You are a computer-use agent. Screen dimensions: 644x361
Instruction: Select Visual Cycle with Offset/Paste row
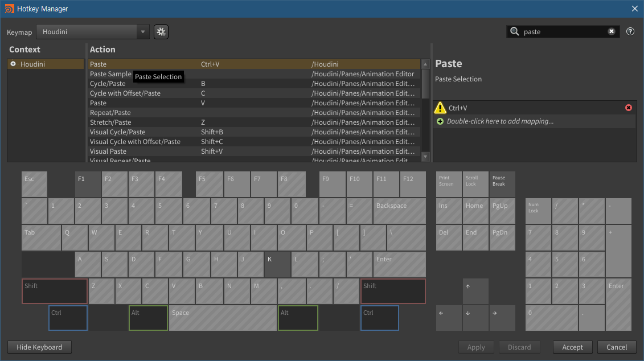(254, 142)
